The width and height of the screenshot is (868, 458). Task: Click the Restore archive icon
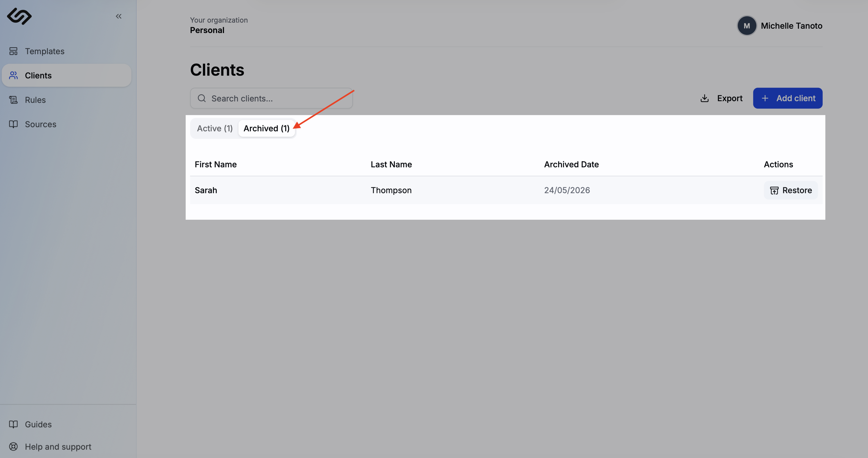(x=774, y=191)
